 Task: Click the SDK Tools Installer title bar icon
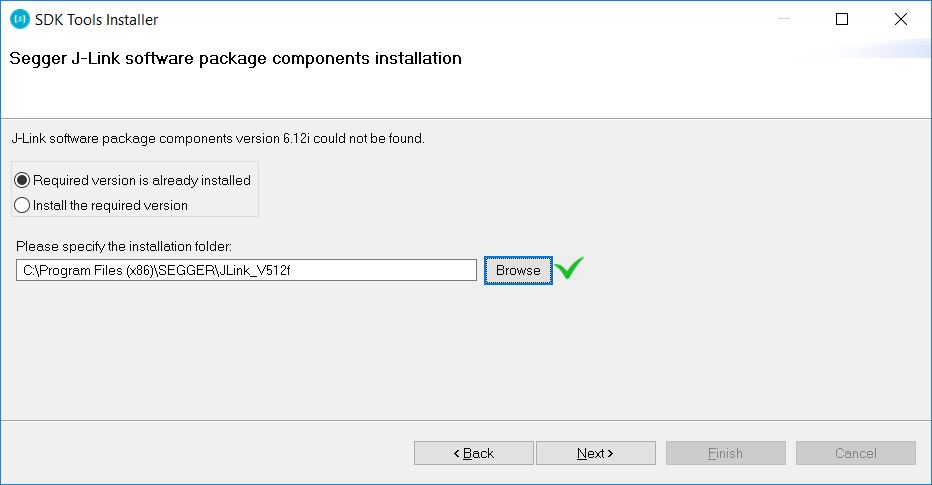(x=20, y=19)
